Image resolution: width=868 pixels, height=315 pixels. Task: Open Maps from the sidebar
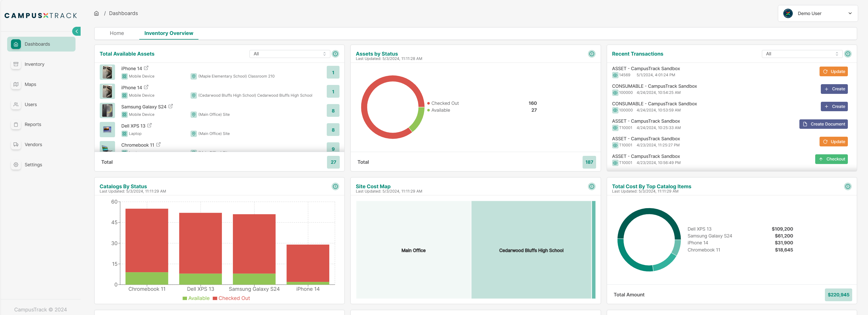30,84
